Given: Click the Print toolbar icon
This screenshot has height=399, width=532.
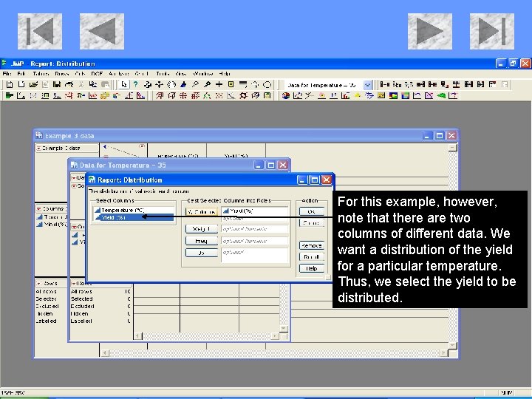Looking at the screenshot, I should click(x=69, y=84).
